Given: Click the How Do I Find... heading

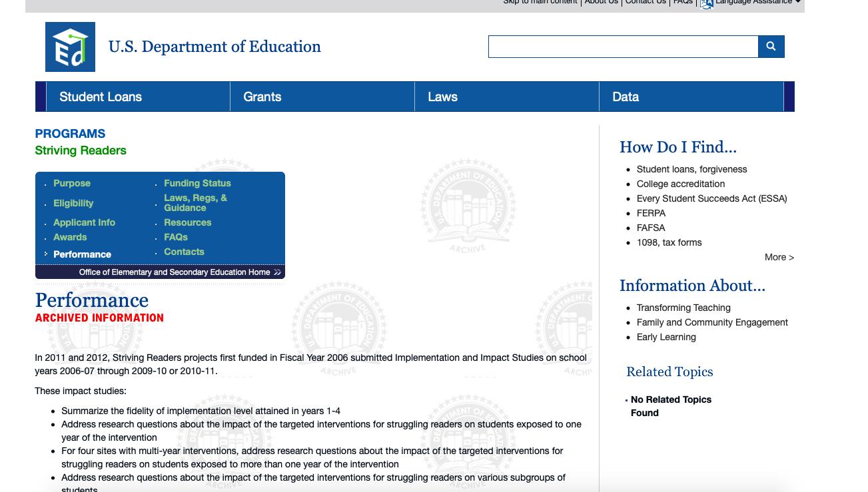Looking at the screenshot, I should pyautogui.click(x=678, y=147).
